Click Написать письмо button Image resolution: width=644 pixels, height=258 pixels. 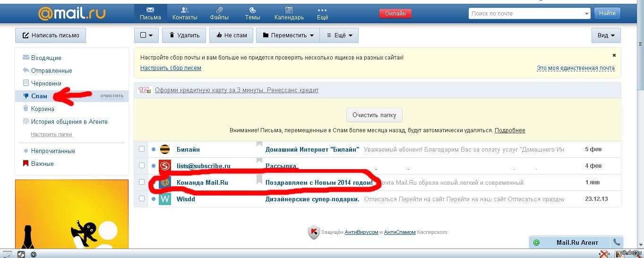point(51,35)
